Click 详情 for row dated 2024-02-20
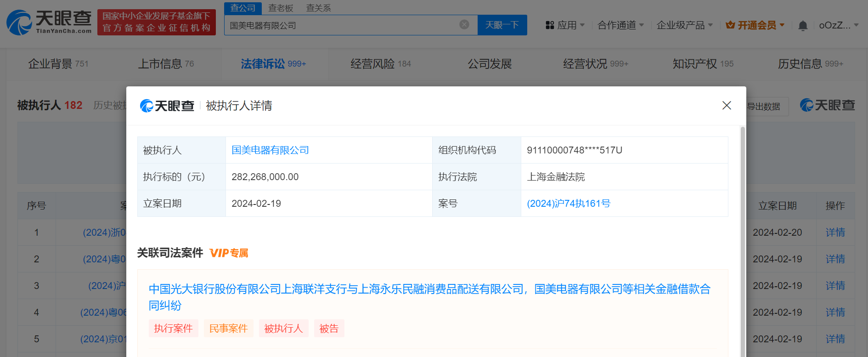868x357 pixels. pos(834,232)
